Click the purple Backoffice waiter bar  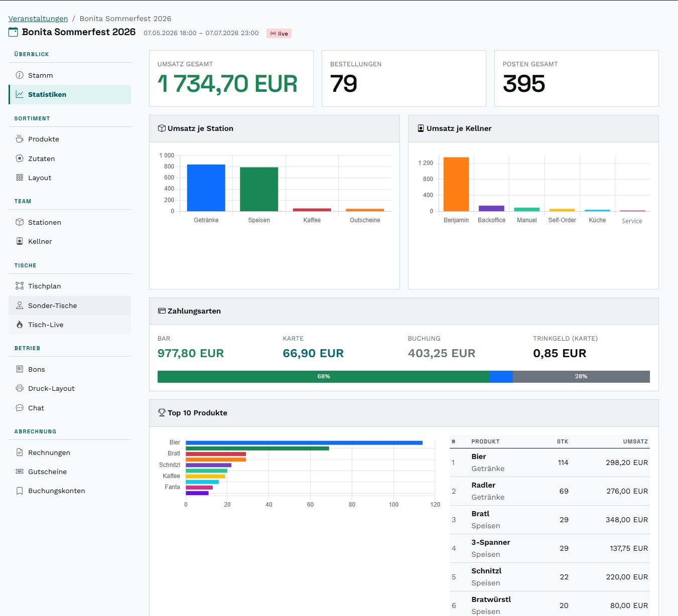(491, 208)
